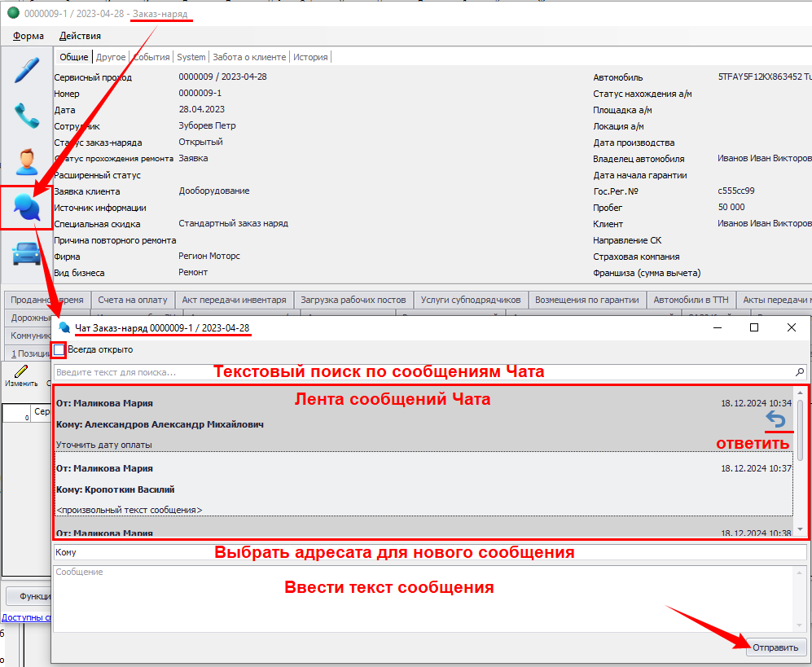Open the Возмещения по гарантии tab
Image resolution: width=812 pixels, height=667 pixels.
[586, 300]
